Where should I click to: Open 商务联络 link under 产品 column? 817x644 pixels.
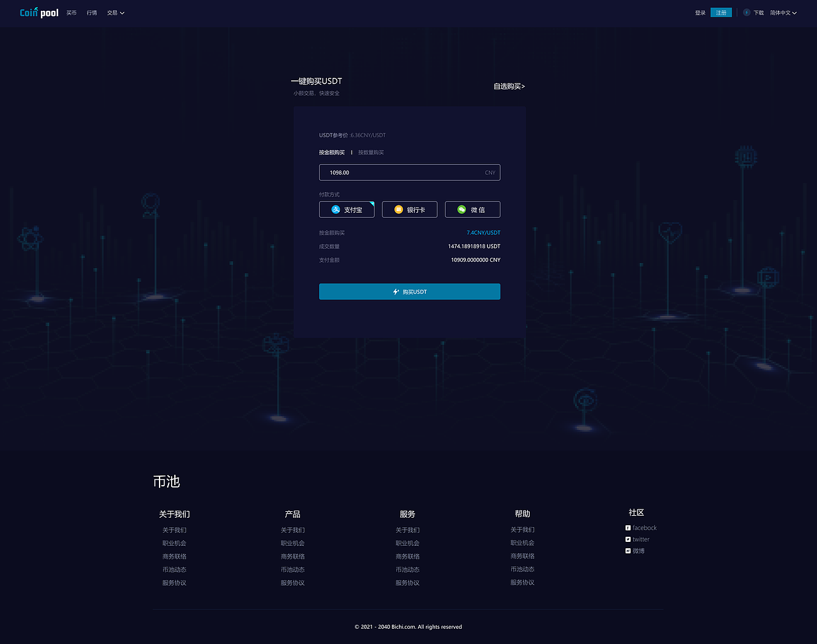[292, 557]
